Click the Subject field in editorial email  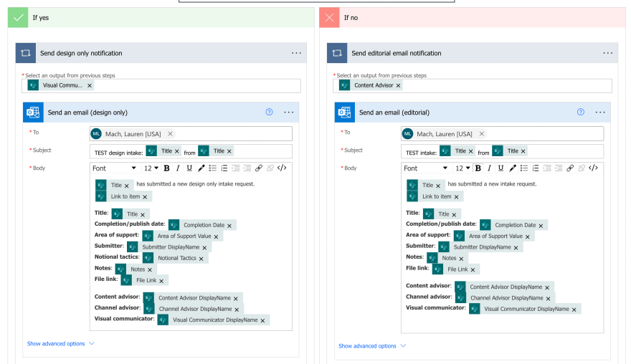(502, 151)
